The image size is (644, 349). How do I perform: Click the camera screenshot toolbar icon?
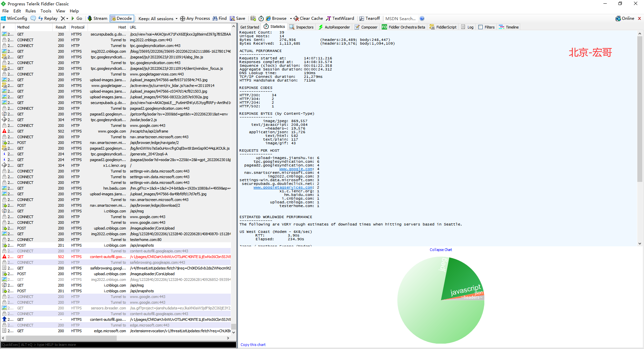click(x=253, y=18)
